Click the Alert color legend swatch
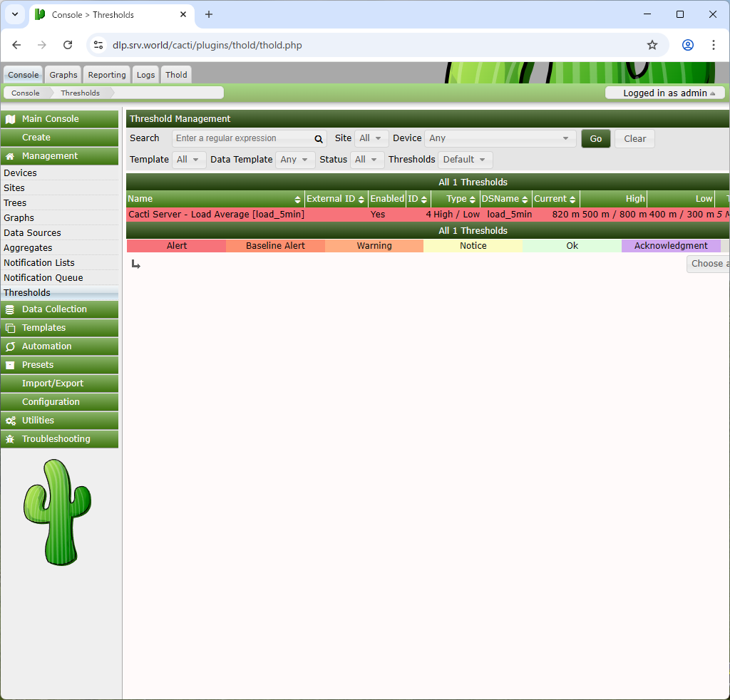Viewport: 730px width, 700px height. pyautogui.click(x=177, y=246)
